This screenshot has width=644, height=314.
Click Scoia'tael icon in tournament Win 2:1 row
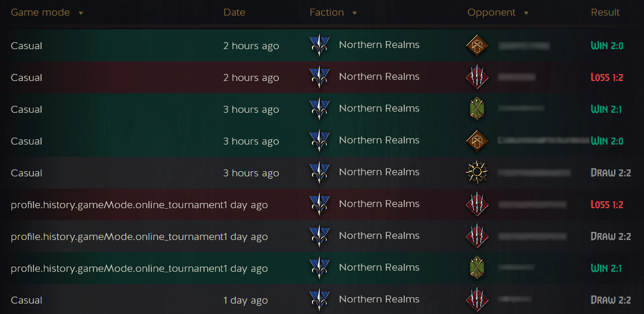coord(477,268)
